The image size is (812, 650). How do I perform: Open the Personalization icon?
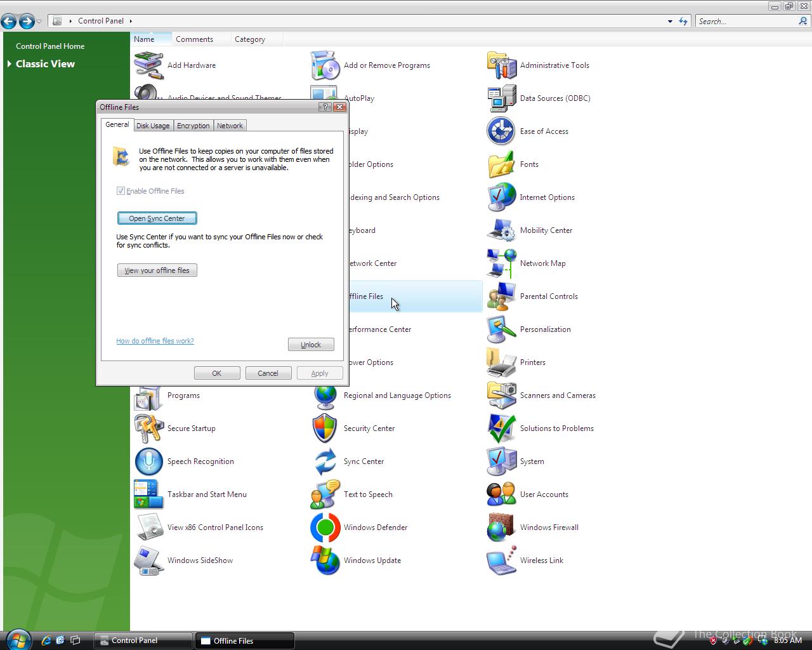tap(501, 329)
